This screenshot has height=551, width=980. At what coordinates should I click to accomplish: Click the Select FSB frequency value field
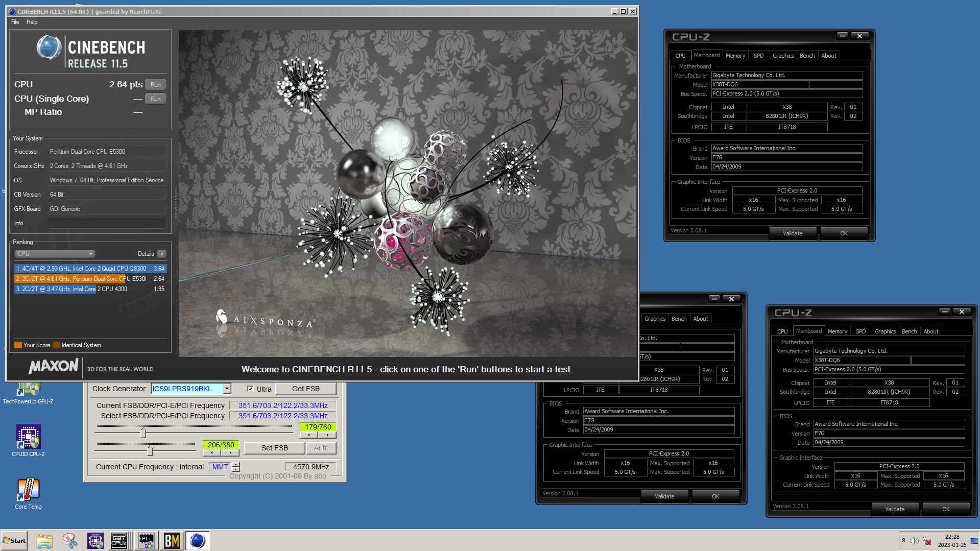coord(282,416)
